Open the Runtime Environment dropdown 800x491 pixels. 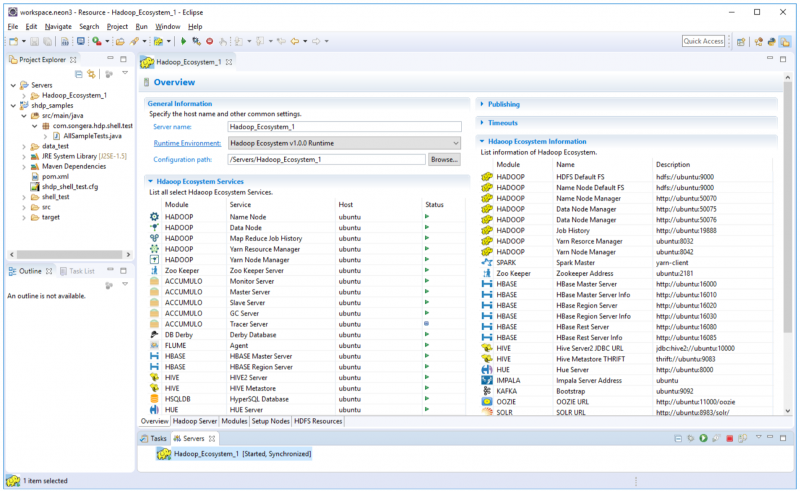pyautogui.click(x=455, y=143)
